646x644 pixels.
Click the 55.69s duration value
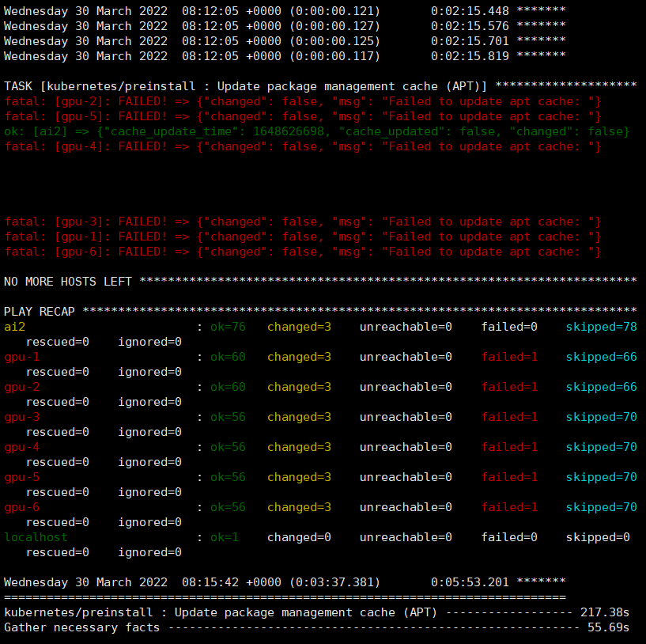point(609,627)
